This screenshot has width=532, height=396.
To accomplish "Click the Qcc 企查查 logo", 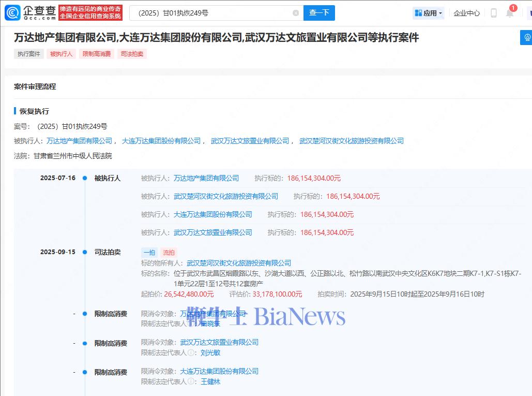I will pyautogui.click(x=29, y=12).
